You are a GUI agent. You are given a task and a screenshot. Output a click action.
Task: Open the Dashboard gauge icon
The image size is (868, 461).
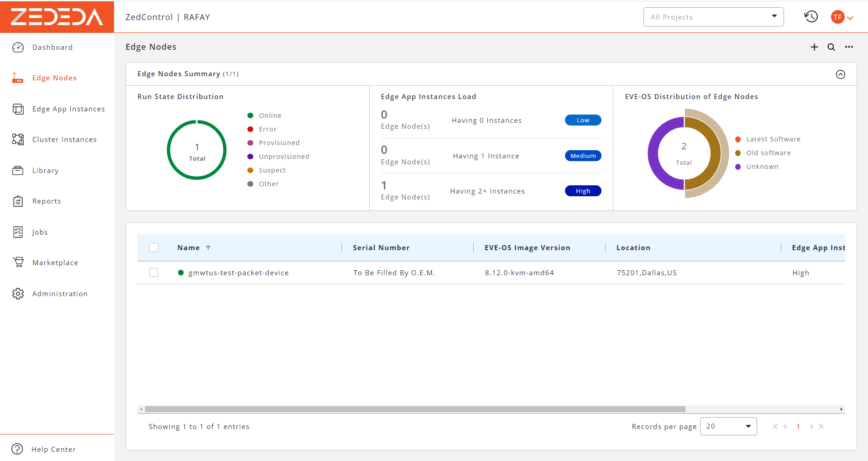pyautogui.click(x=18, y=47)
